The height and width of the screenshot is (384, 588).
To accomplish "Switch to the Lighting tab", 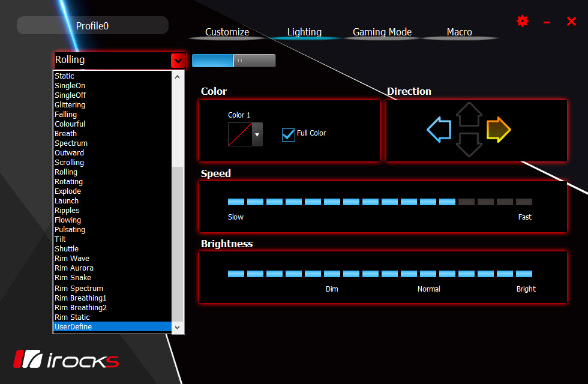I will 304,32.
